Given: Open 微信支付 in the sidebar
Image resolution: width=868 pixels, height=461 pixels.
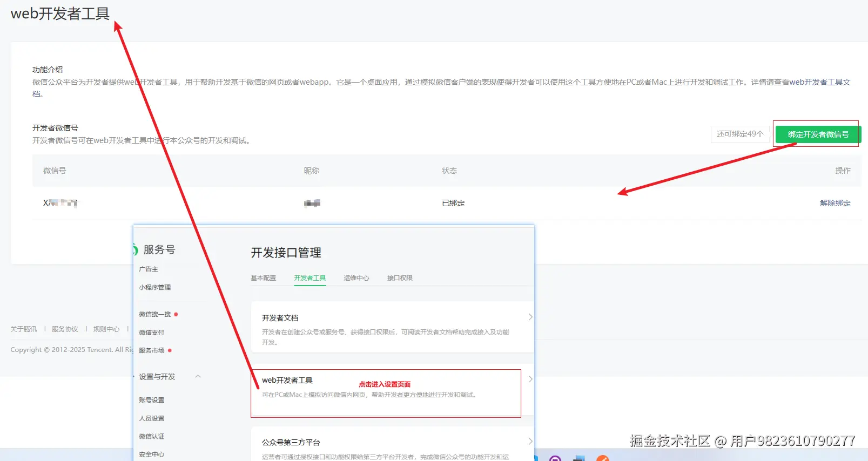Looking at the screenshot, I should point(152,333).
